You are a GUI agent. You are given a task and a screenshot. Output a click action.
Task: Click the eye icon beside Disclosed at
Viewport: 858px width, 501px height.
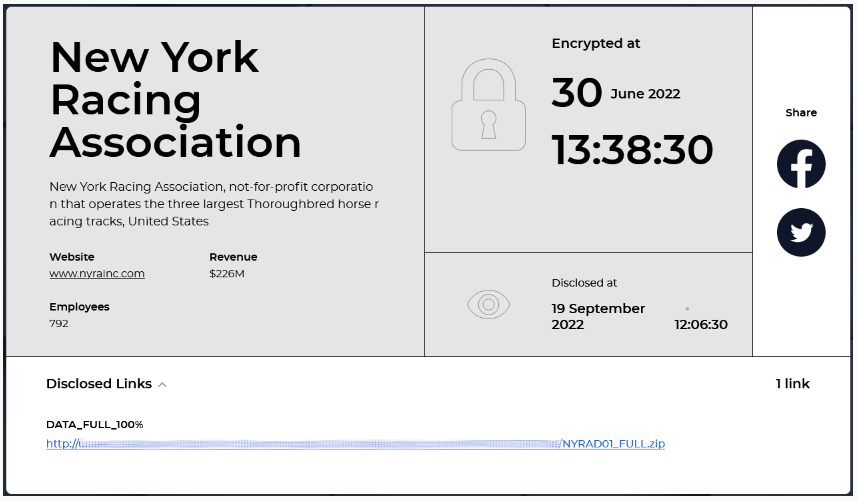click(x=489, y=304)
